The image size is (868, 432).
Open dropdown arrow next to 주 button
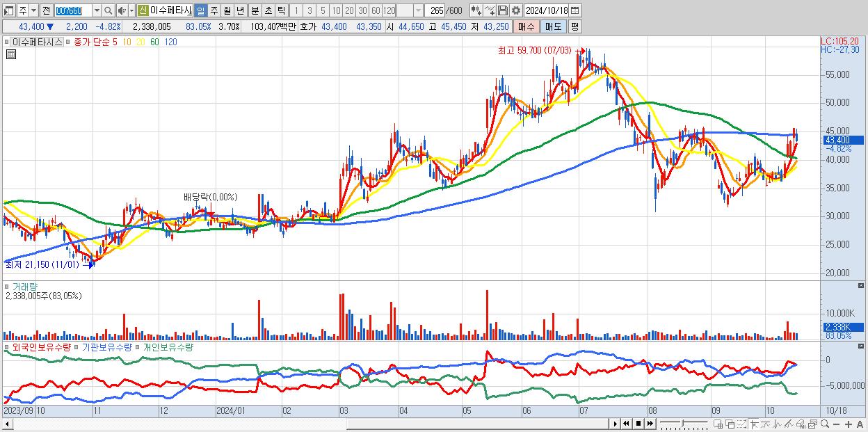[34, 11]
